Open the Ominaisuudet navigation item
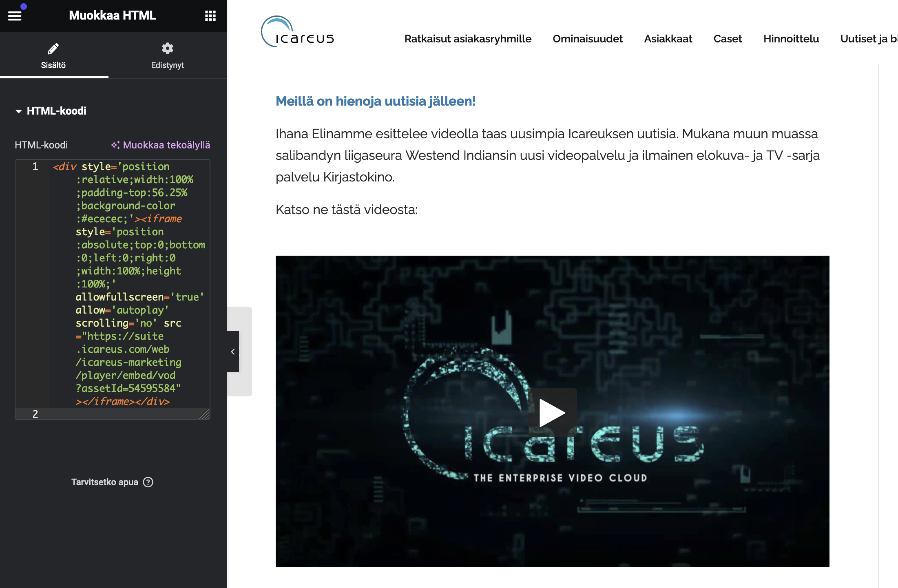This screenshot has width=898, height=588. coord(587,39)
